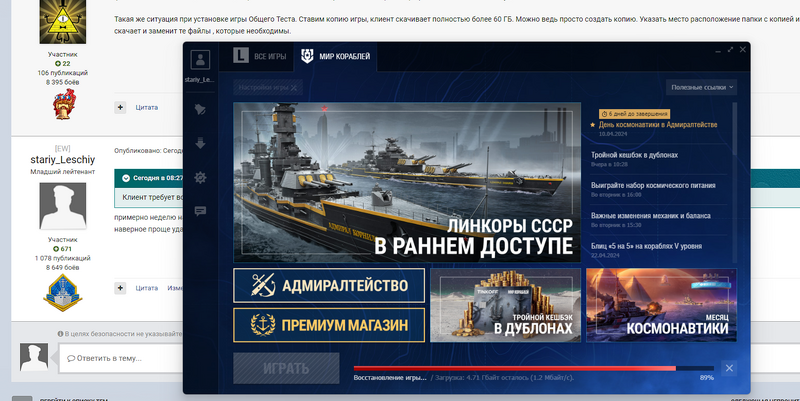Viewport: 800px width, 401px height.
Task: Open downloads arrow icon in launcher sidebar
Action: coord(200,143)
